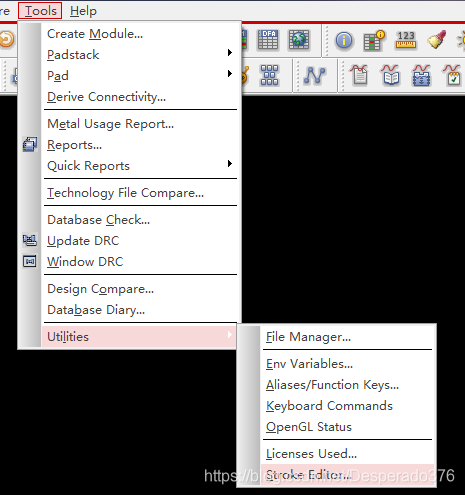Image resolution: width=465 pixels, height=495 pixels.
Task: Click the paintbrush highlight icon
Action: pyautogui.click(x=437, y=39)
